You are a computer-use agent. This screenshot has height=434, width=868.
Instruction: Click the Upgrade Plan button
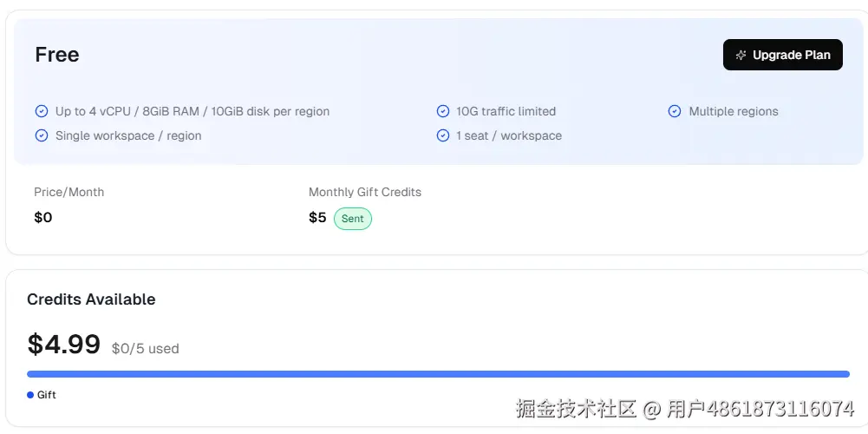[782, 55]
